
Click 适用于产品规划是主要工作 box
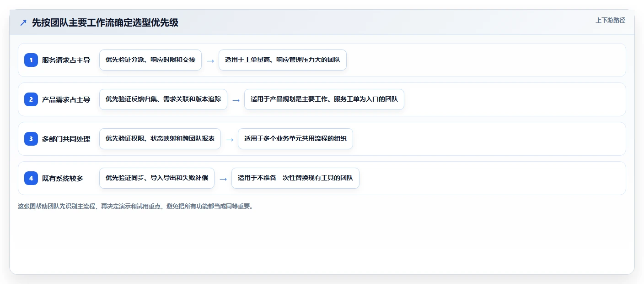tap(324, 99)
